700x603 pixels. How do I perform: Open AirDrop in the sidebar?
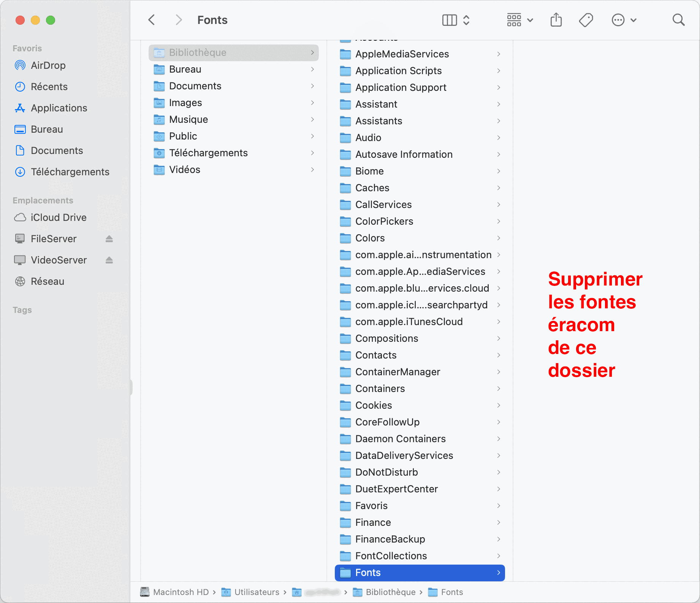48,65
